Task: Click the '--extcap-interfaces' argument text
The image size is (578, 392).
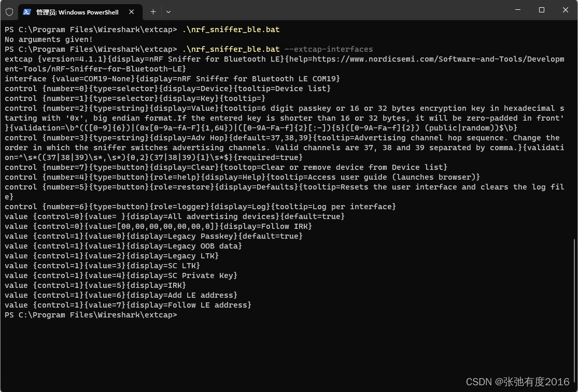Action: [x=329, y=49]
